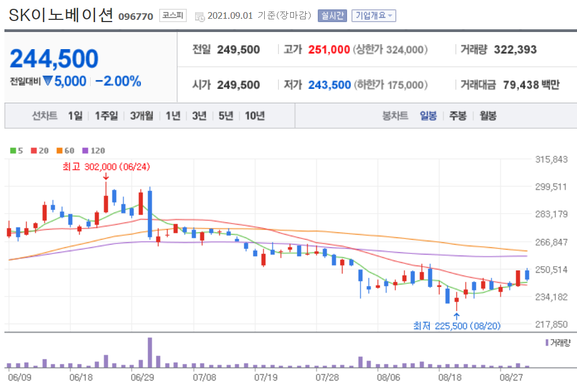Click the 하한가 175,000 lower limit text

[391, 85]
